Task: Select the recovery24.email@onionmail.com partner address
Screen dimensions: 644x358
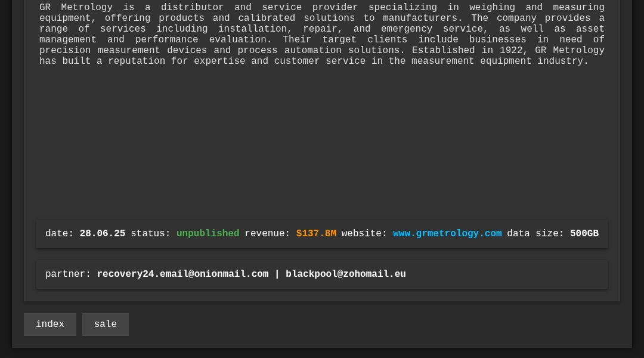Action: (x=183, y=274)
